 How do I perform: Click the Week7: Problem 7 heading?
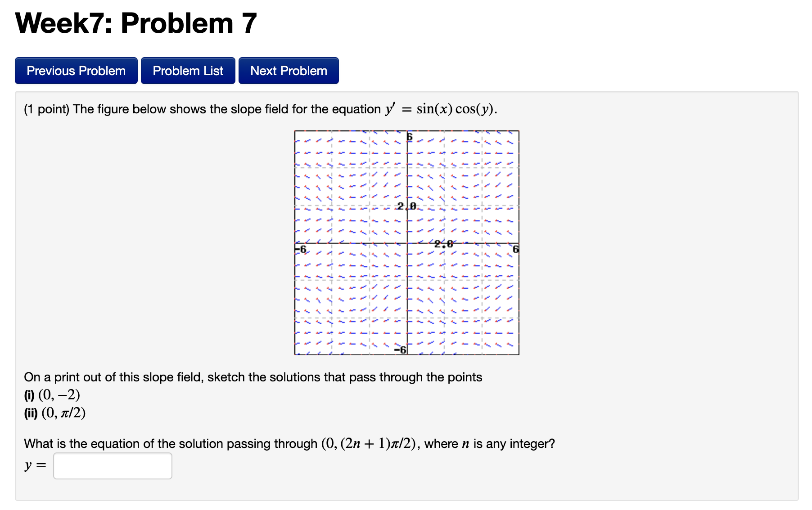pos(135,22)
